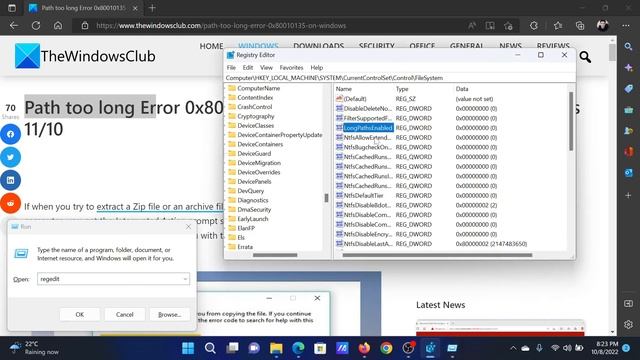Screen dimensions: 640x360
Task: Open the Windows Start button
Action: point(188,348)
